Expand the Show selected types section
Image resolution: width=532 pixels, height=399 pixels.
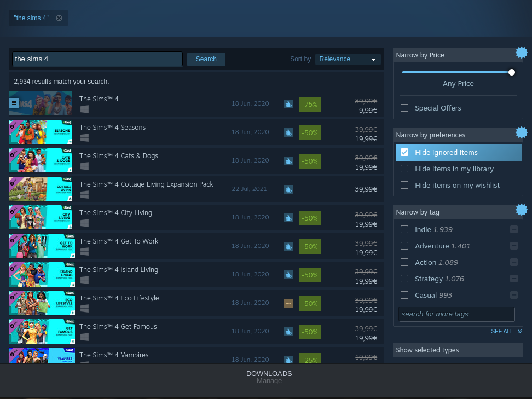[458, 350]
